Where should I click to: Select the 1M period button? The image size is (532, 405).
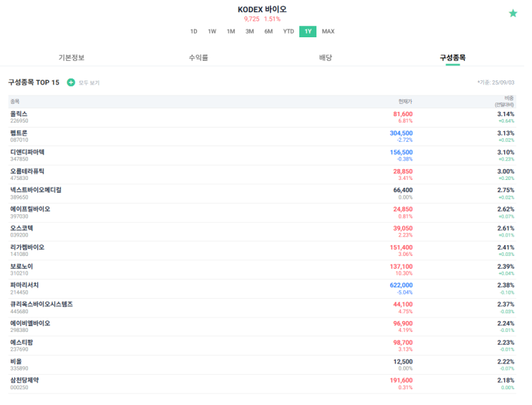pos(231,32)
